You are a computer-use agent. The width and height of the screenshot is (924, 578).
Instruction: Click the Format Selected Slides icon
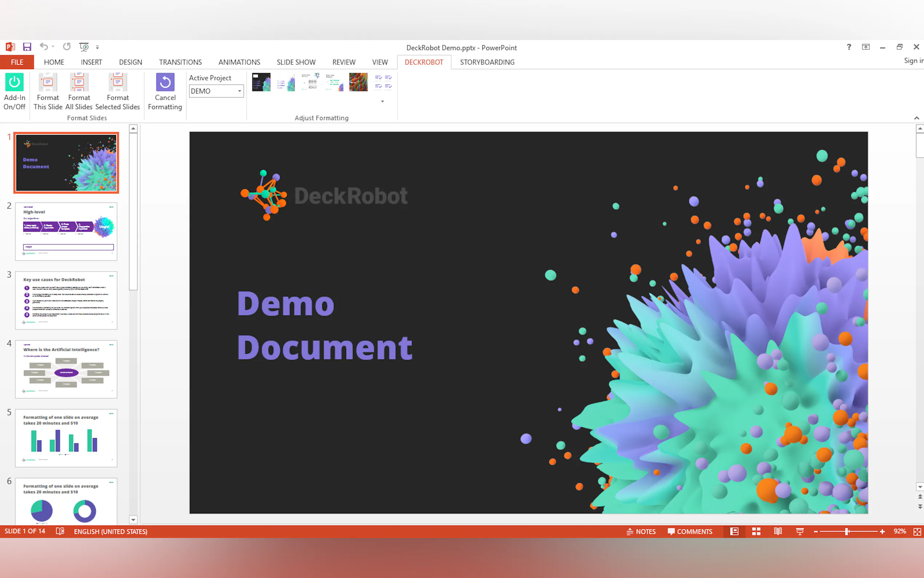coord(118,83)
